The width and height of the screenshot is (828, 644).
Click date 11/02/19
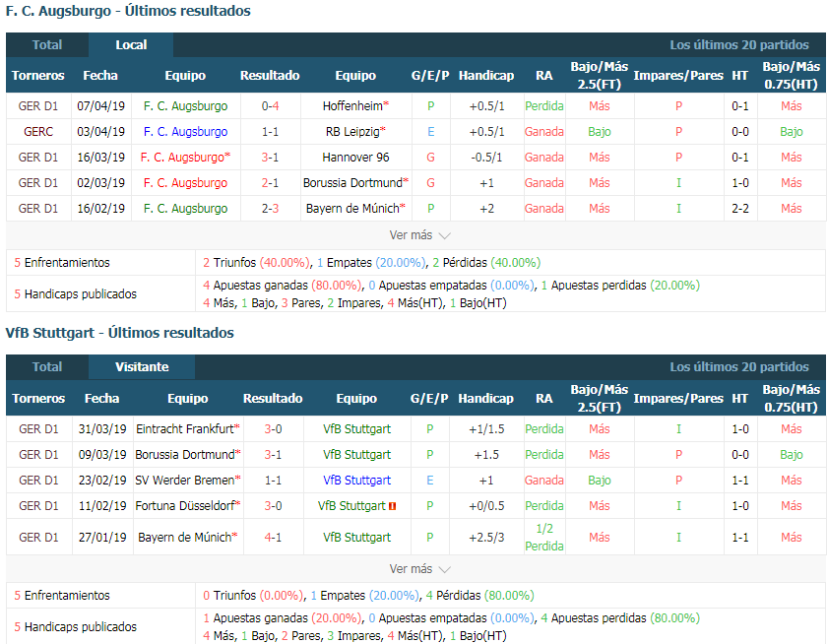click(102, 505)
